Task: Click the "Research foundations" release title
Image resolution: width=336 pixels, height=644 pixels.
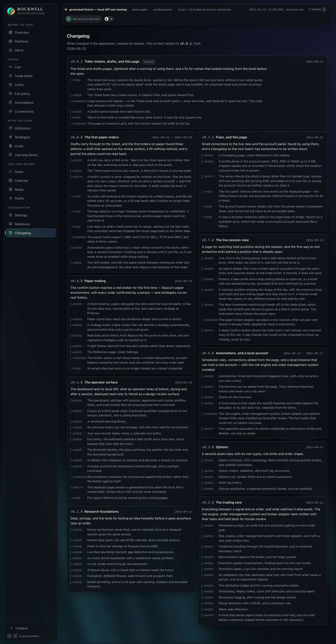Action: point(102,512)
